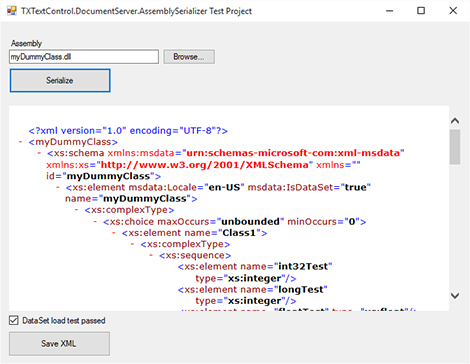The image size is (470, 364).
Task: Click the urn:schemas-microsoft-com:xml-msdata value
Action: [293, 153]
